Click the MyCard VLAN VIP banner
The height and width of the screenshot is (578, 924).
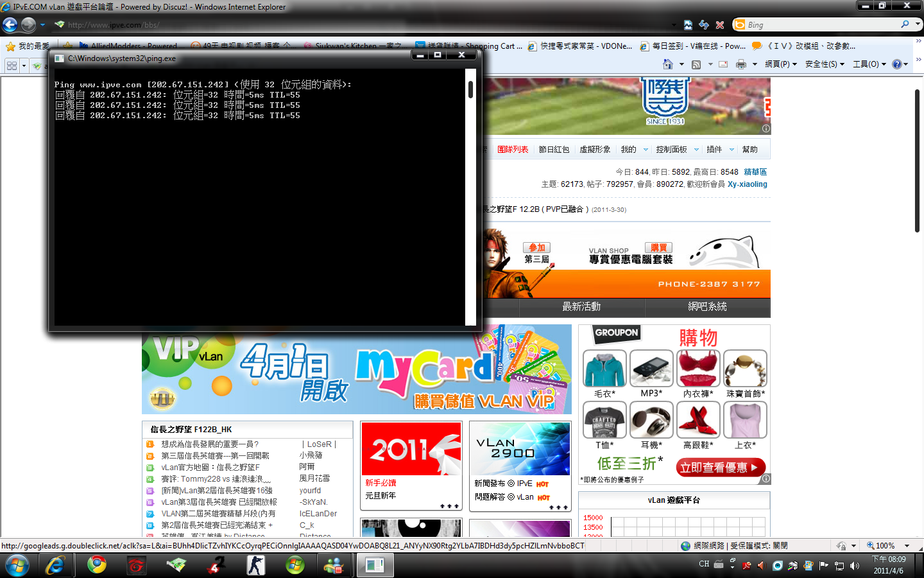click(357, 369)
